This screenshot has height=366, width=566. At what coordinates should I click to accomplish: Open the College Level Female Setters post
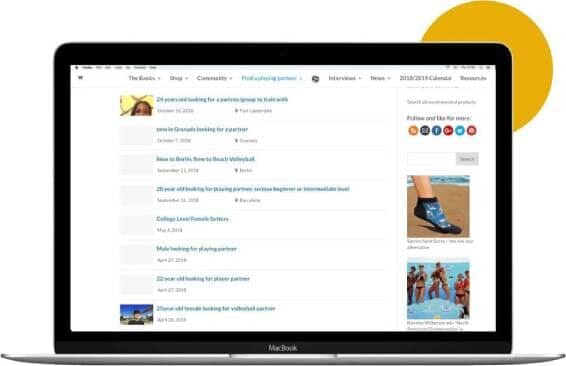click(x=192, y=219)
